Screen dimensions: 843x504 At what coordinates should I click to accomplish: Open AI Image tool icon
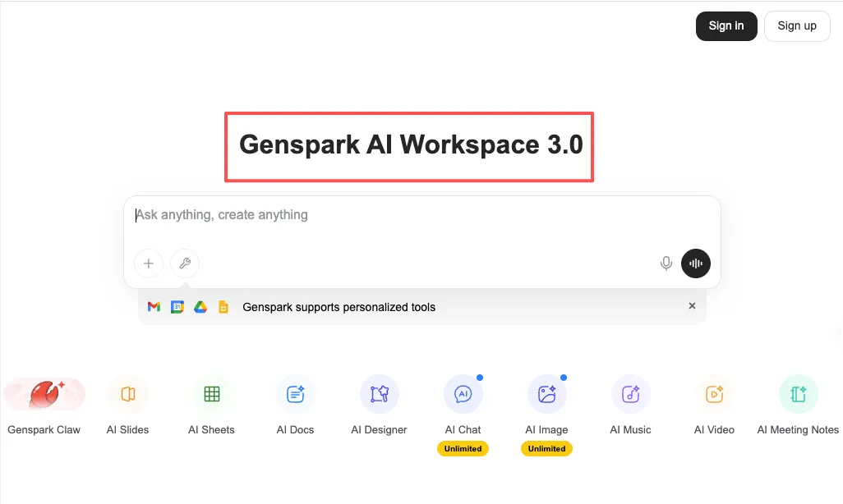tap(546, 394)
